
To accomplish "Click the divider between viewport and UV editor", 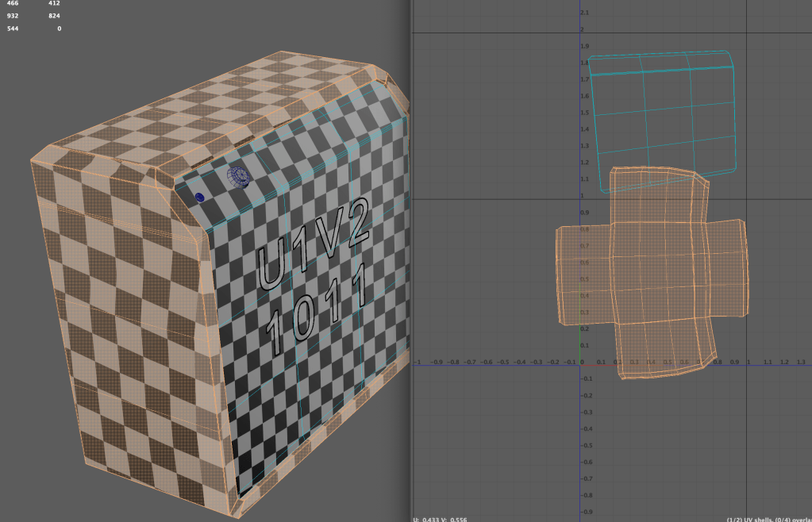I will click(x=409, y=261).
